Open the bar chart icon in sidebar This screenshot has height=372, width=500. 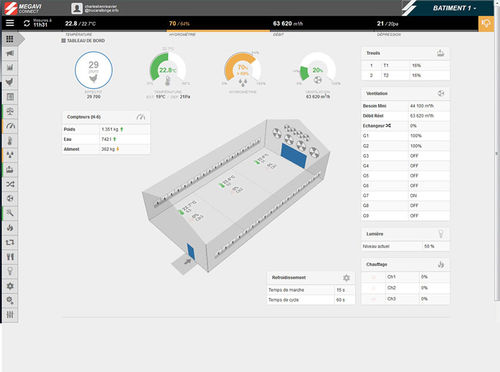(x=10, y=68)
